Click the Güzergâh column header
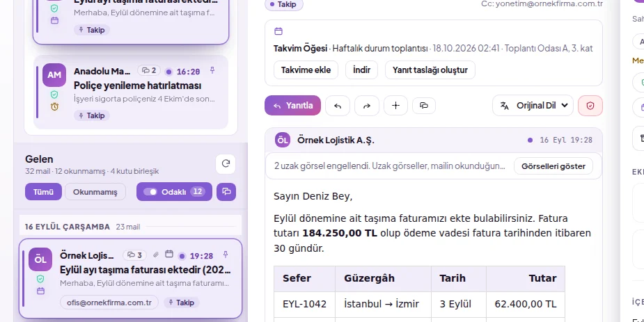Image resolution: width=644 pixels, height=322 pixels. pyautogui.click(x=383, y=278)
